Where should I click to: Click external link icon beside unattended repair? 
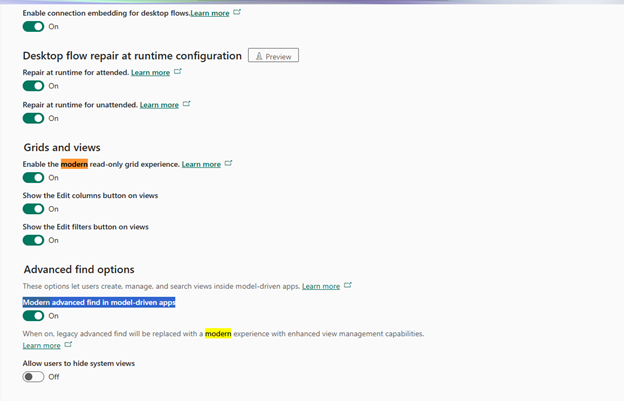pos(186,104)
